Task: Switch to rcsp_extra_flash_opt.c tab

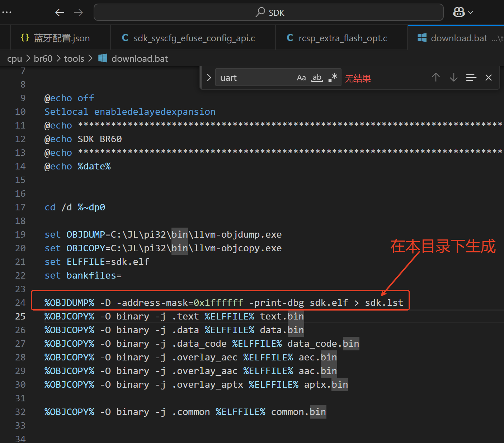Action: tap(342, 38)
